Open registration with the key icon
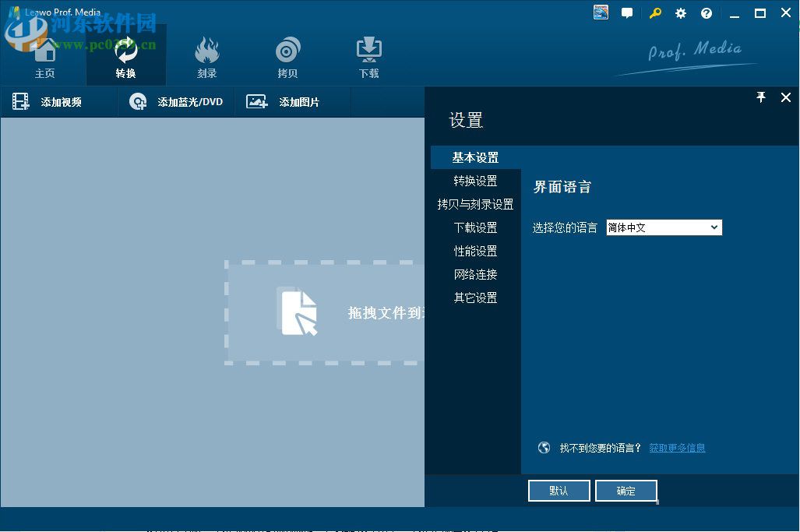This screenshot has height=532, width=800. pos(654,12)
